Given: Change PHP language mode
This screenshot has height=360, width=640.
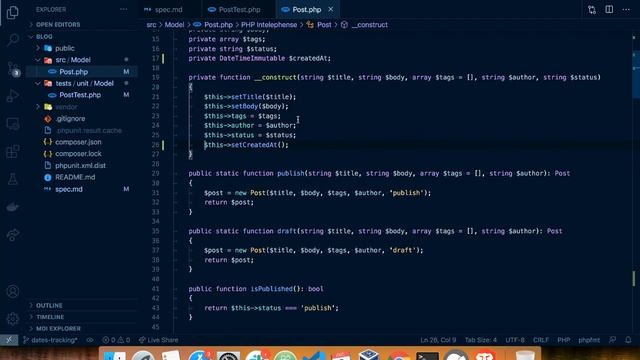Looking at the screenshot, I should tap(564, 340).
